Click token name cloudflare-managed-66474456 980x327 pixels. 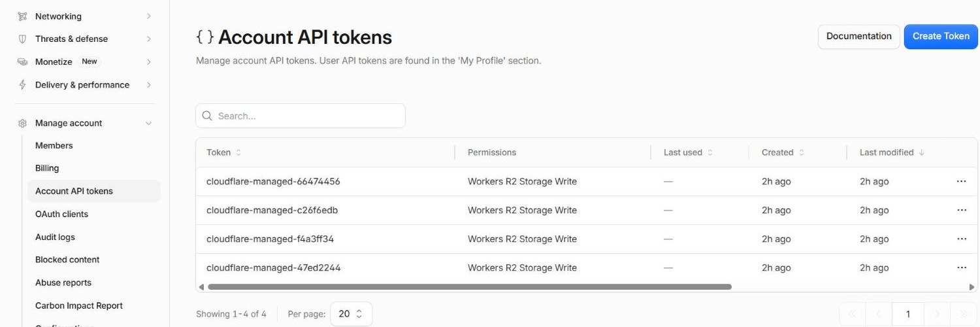pyautogui.click(x=273, y=181)
